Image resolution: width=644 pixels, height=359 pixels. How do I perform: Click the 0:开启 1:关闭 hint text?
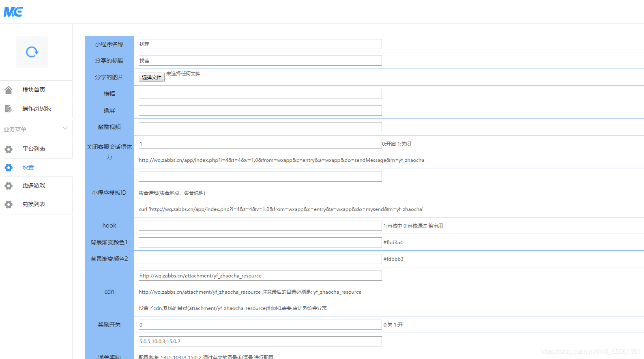[x=397, y=144]
